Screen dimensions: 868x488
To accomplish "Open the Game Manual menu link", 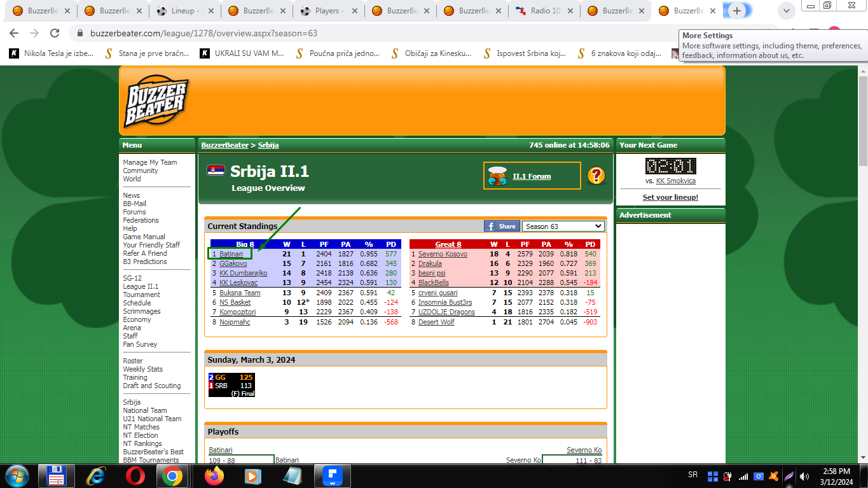I will [144, 237].
